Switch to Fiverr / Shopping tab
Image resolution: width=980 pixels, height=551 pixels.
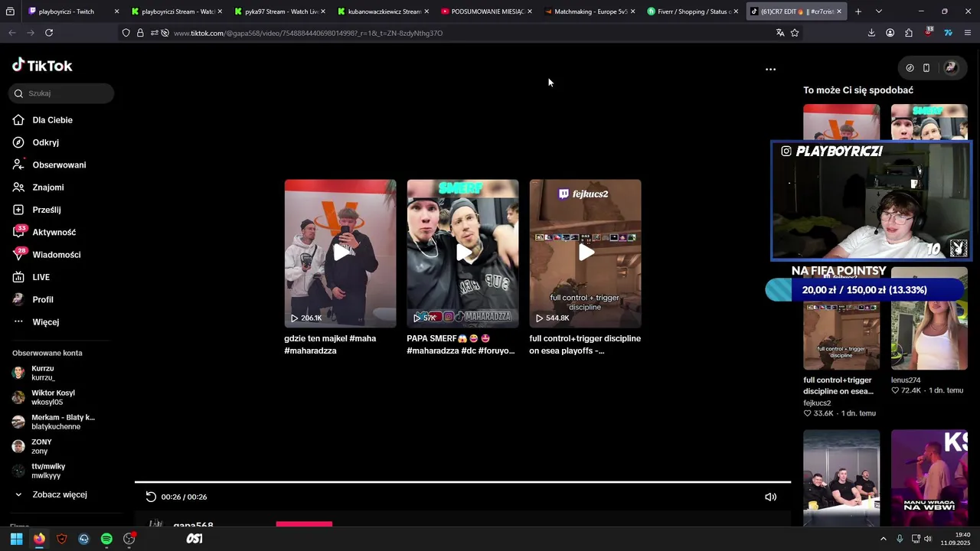tap(692, 11)
